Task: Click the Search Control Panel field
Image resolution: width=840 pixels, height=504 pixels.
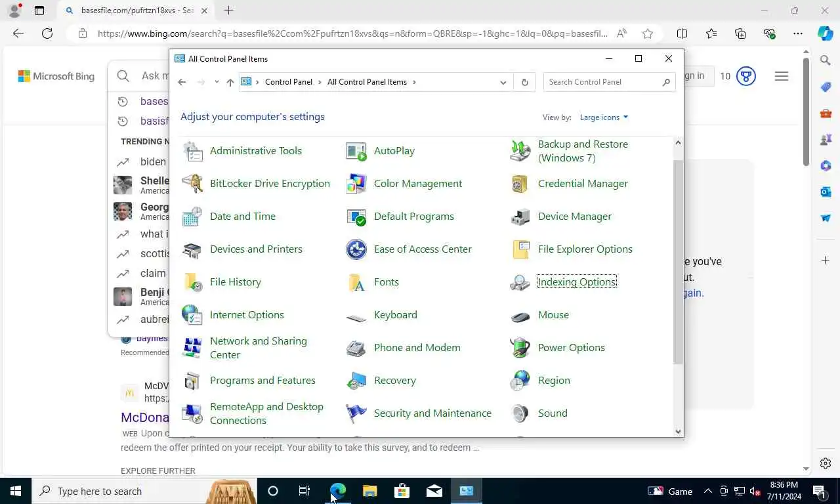Action: pyautogui.click(x=610, y=82)
